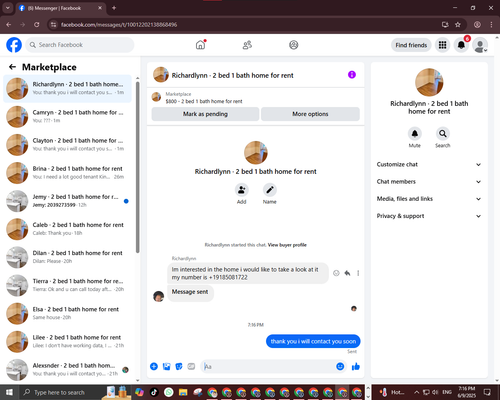500x400 pixels.
Task: Click the conversation list scrollbar
Action: [138, 167]
